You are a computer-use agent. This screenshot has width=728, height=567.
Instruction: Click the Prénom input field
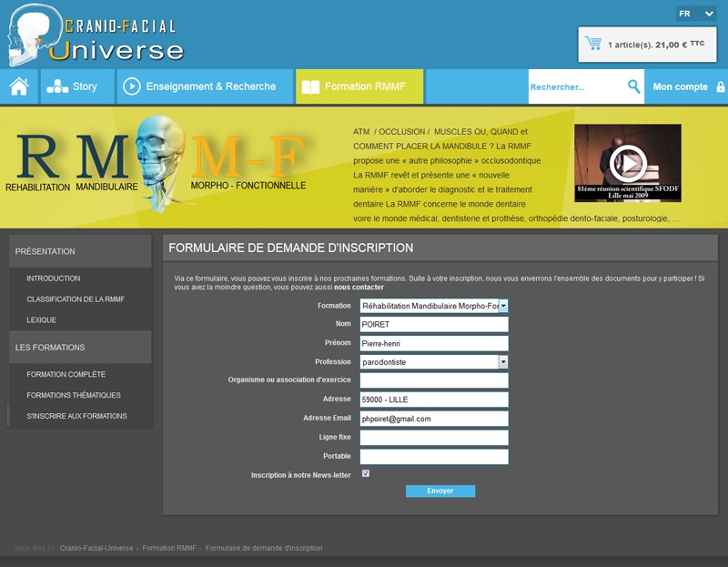point(434,343)
